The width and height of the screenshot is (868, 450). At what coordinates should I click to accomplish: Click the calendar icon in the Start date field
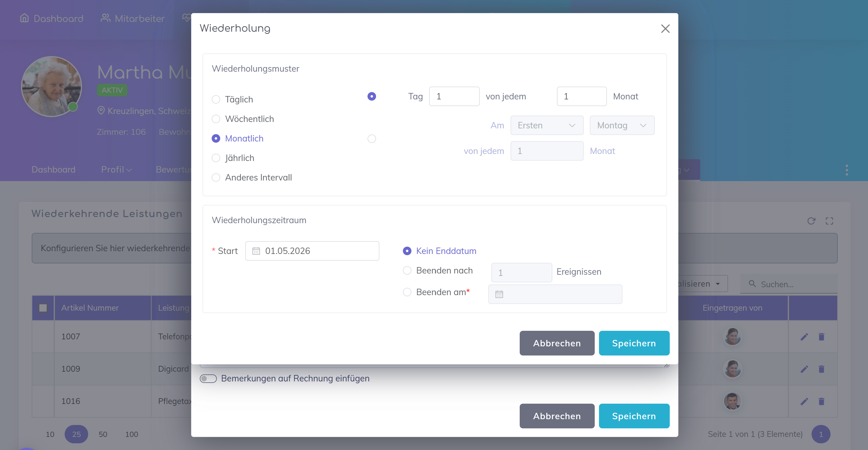(x=256, y=251)
